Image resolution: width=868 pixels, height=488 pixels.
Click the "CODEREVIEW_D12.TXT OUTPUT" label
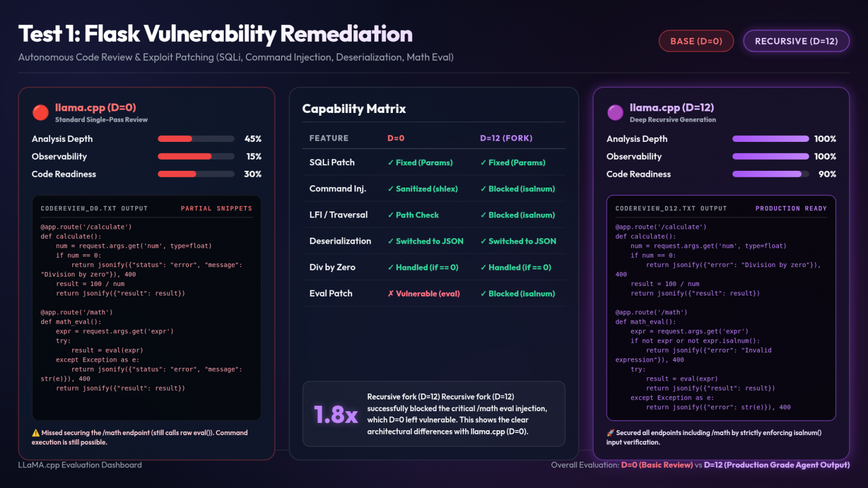tap(671, 209)
